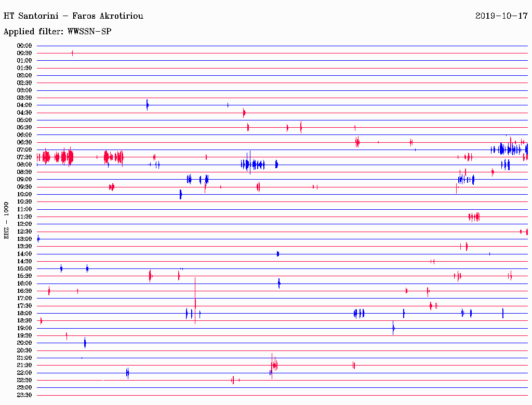Select the 13:00 time label
The image size is (532, 405).
point(24,239)
